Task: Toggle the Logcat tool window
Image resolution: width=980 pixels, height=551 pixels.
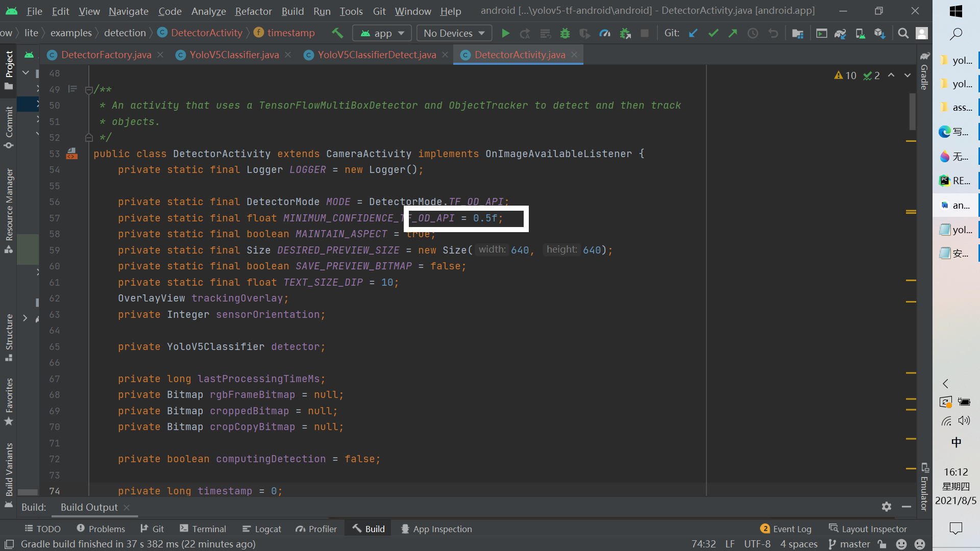Action: coord(261,529)
